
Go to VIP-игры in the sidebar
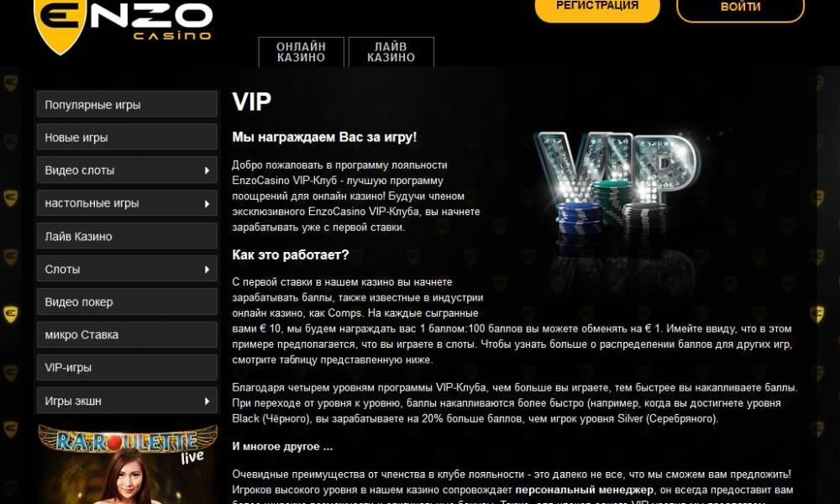tap(127, 367)
